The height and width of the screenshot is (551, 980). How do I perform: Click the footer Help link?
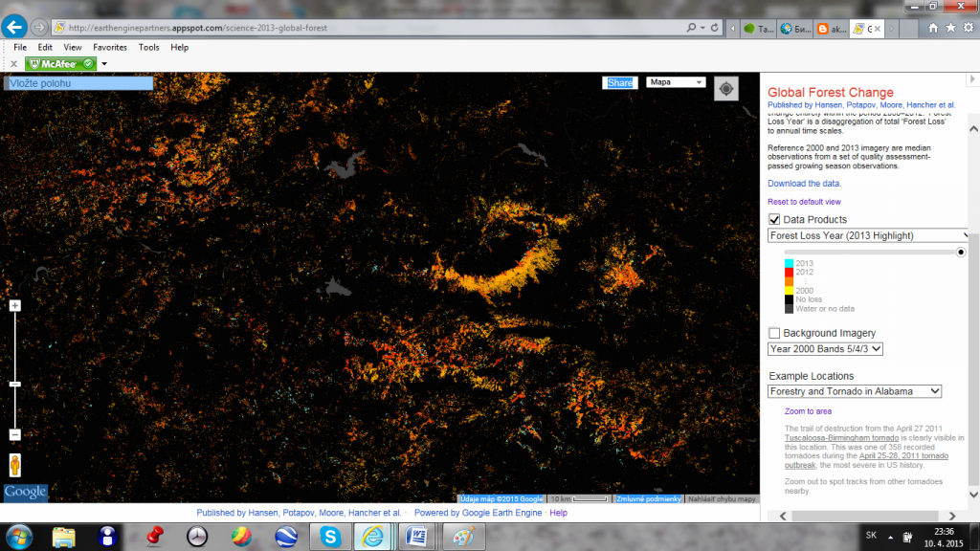(558, 513)
